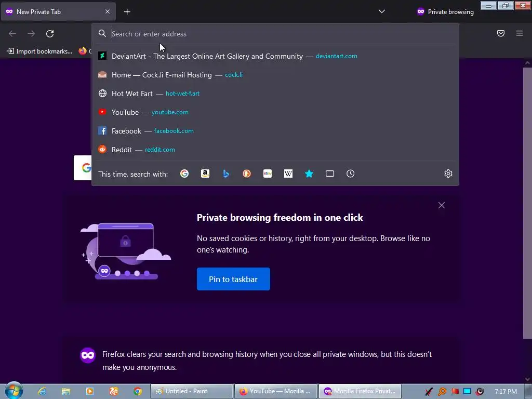Go back with the left arrow
The height and width of the screenshot is (399, 532).
tap(12, 34)
